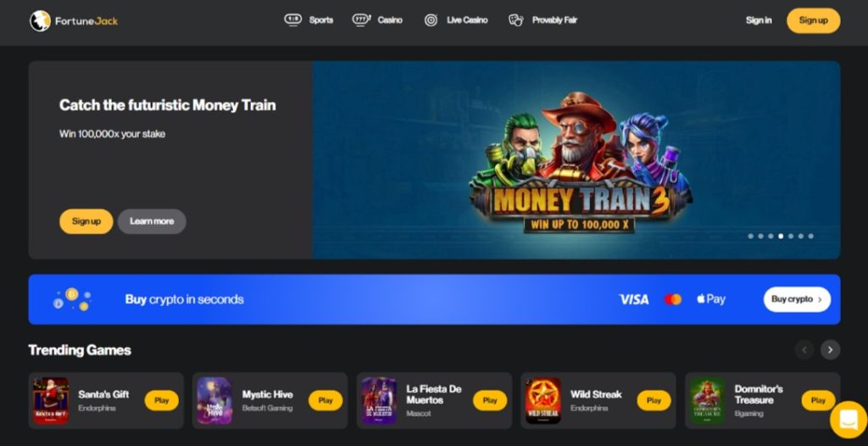
Task: Play the Wild Streak game
Action: tap(654, 400)
